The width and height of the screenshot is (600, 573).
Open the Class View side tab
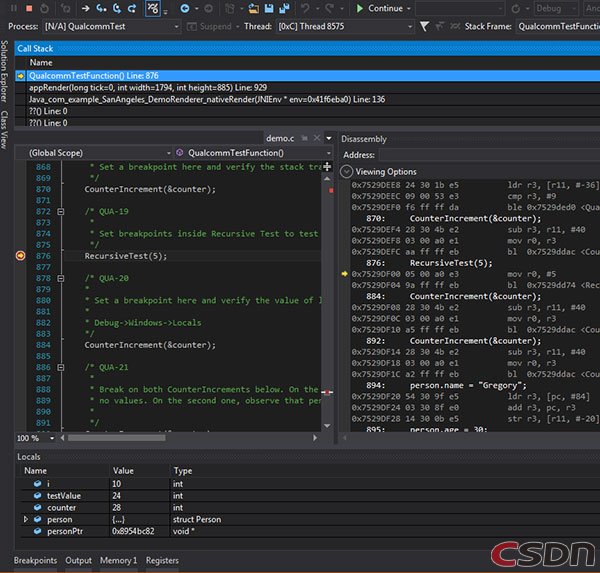point(4,130)
